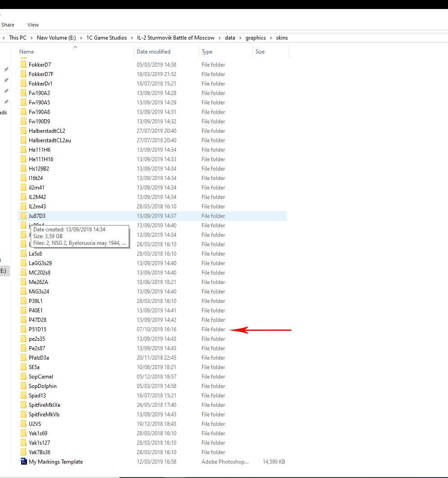448x478 pixels.
Task: Select the pe2s35 folder name
Action: tap(37, 338)
